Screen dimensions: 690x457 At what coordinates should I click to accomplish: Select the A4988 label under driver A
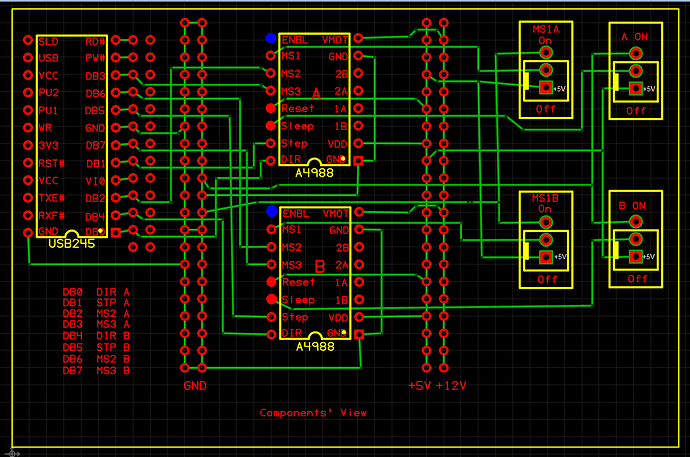coord(318,173)
